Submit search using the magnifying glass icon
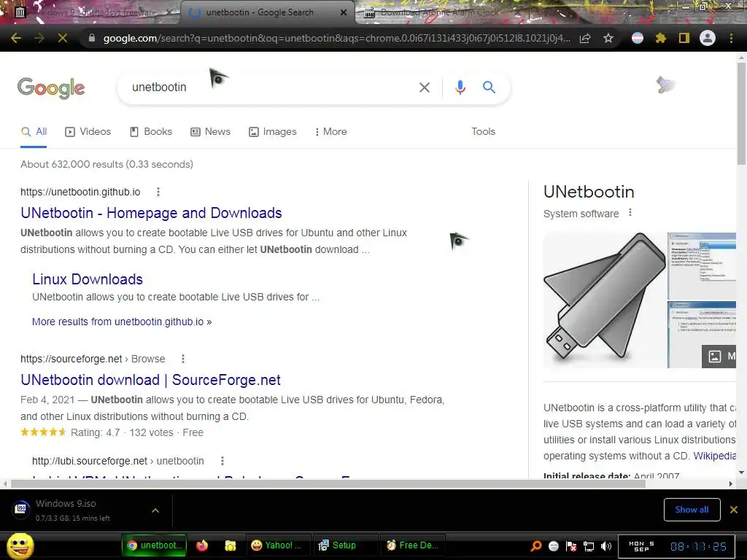Viewport: 747px width, 560px height. [489, 87]
